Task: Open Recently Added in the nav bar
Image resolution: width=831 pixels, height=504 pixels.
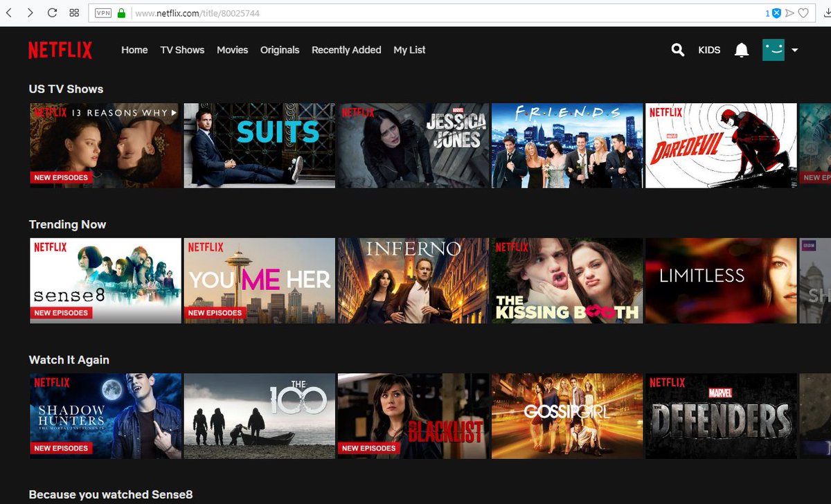Action: pyautogui.click(x=346, y=50)
